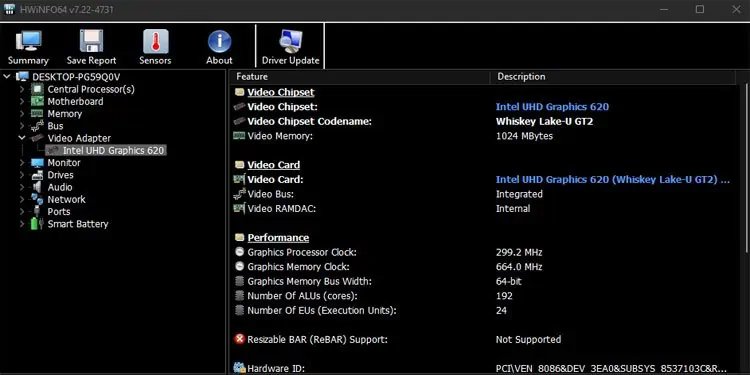Click the Video Adapter card icon
The width and height of the screenshot is (750, 375).
[x=37, y=138]
